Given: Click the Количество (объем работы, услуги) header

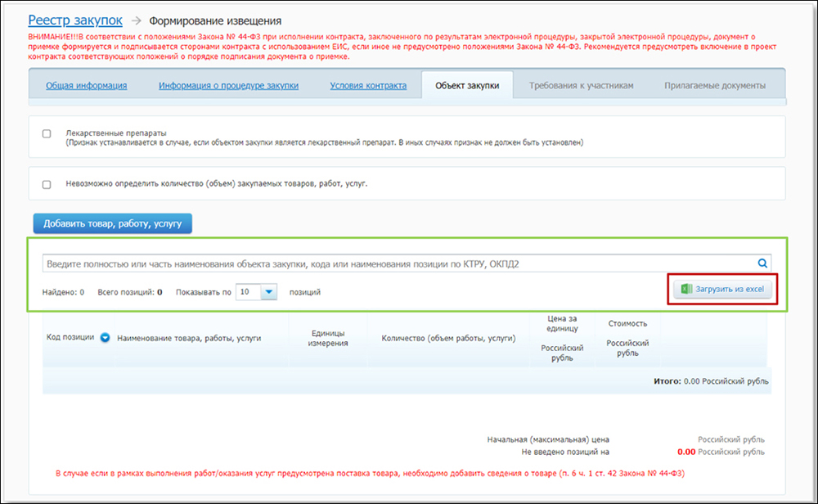Looking at the screenshot, I should pyautogui.click(x=448, y=338).
